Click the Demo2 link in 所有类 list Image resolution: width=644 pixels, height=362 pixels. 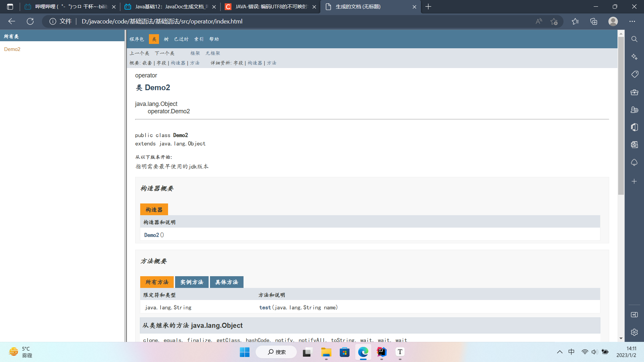[x=12, y=49]
